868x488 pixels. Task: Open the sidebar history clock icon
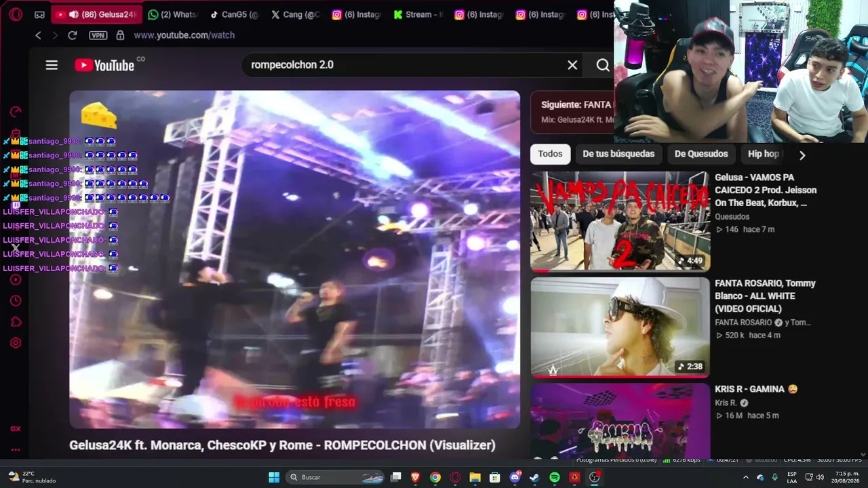pyautogui.click(x=16, y=301)
